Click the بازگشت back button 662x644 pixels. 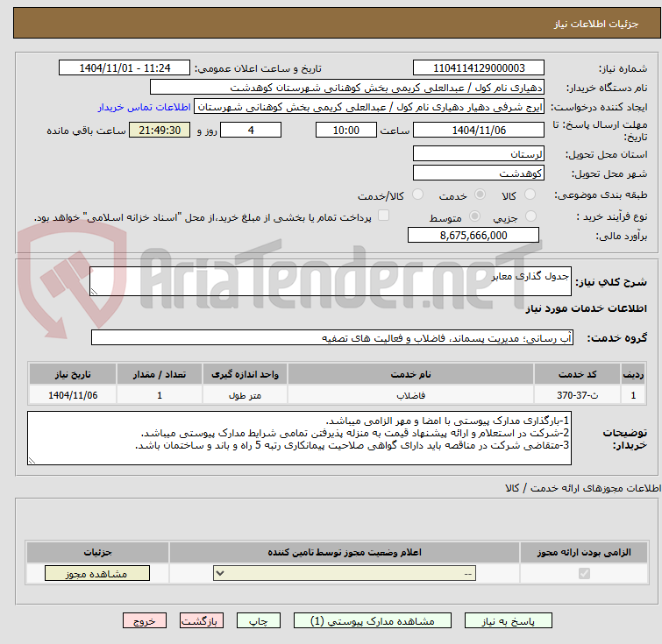(202, 621)
